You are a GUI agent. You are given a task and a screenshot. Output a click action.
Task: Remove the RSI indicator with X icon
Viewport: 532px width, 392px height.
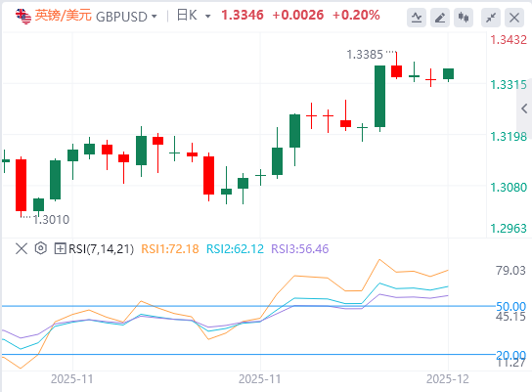point(22,249)
